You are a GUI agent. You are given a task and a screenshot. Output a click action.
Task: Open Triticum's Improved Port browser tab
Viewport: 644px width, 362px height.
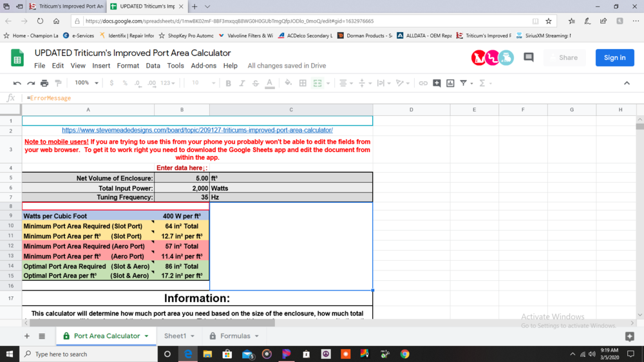point(67,6)
